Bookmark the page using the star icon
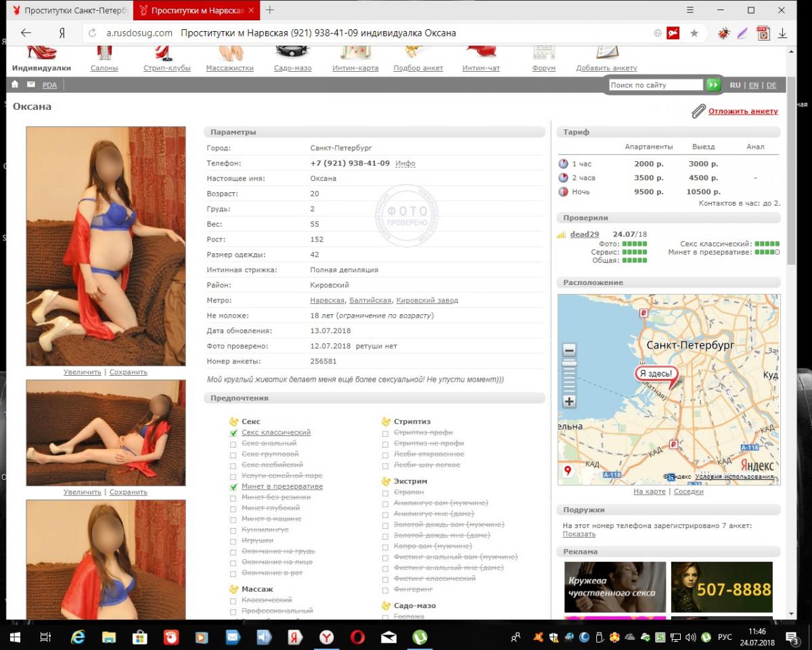This screenshot has height=650, width=812. pyautogui.click(x=694, y=33)
